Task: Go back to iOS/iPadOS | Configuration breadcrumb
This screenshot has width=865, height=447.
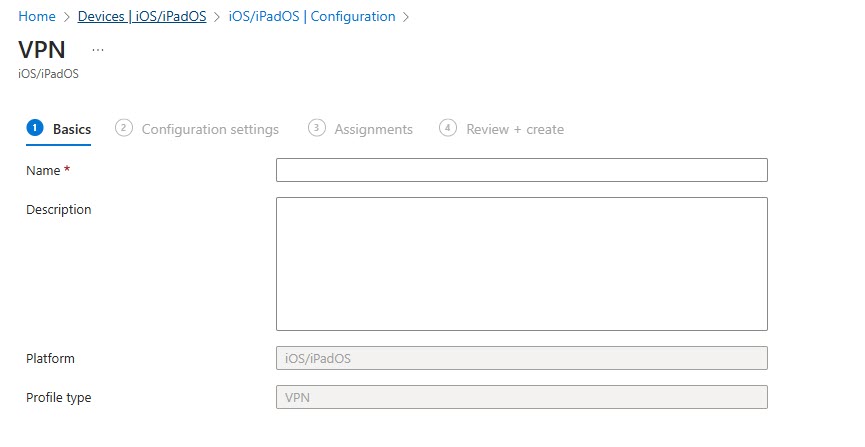Action: click(311, 17)
